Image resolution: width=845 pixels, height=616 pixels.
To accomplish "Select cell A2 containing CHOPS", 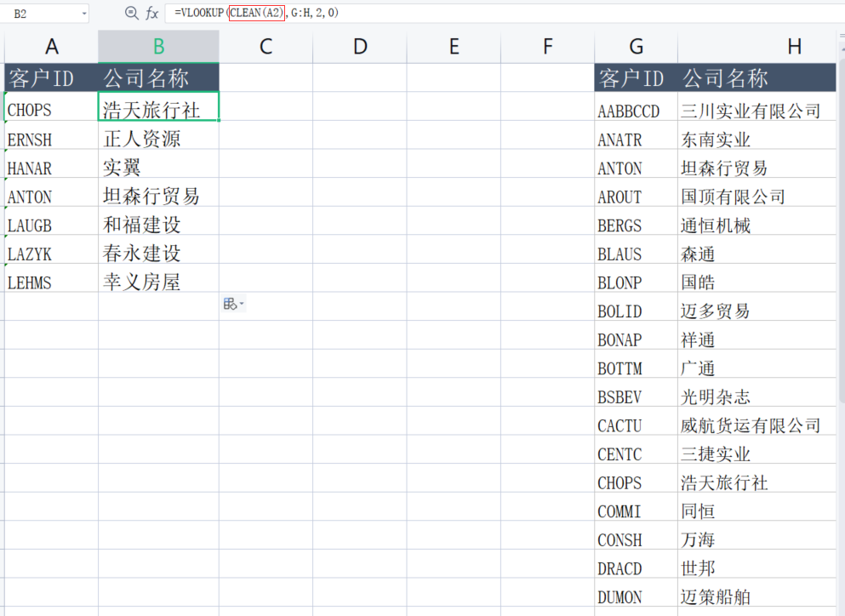I will coord(51,106).
